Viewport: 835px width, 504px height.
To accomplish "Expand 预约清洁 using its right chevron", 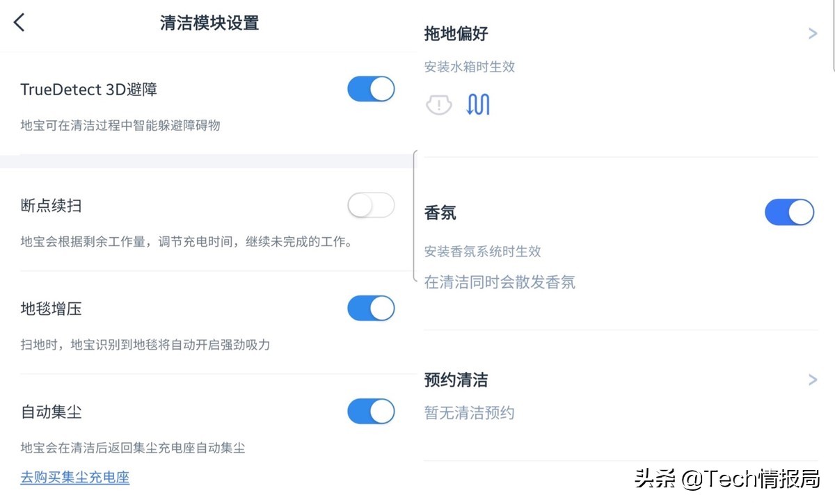I will click(813, 380).
